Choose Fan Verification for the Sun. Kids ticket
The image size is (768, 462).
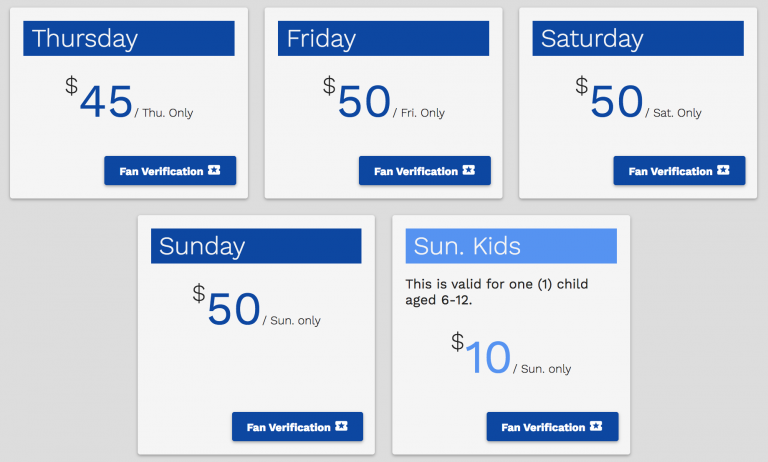pos(552,427)
